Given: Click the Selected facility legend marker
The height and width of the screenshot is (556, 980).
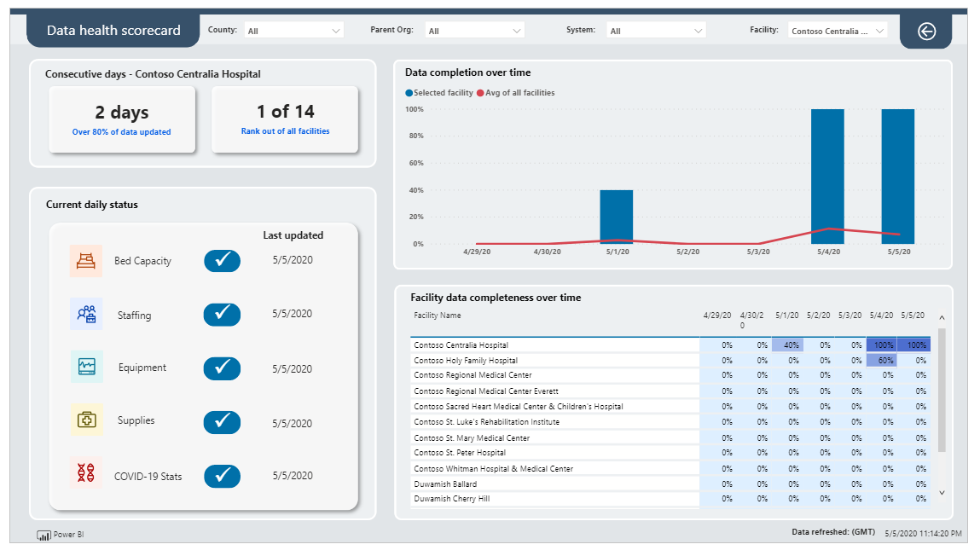Looking at the screenshot, I should (410, 94).
